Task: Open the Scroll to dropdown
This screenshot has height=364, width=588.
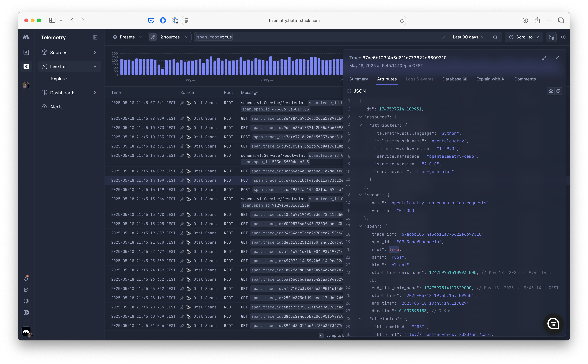Action: (x=523, y=37)
